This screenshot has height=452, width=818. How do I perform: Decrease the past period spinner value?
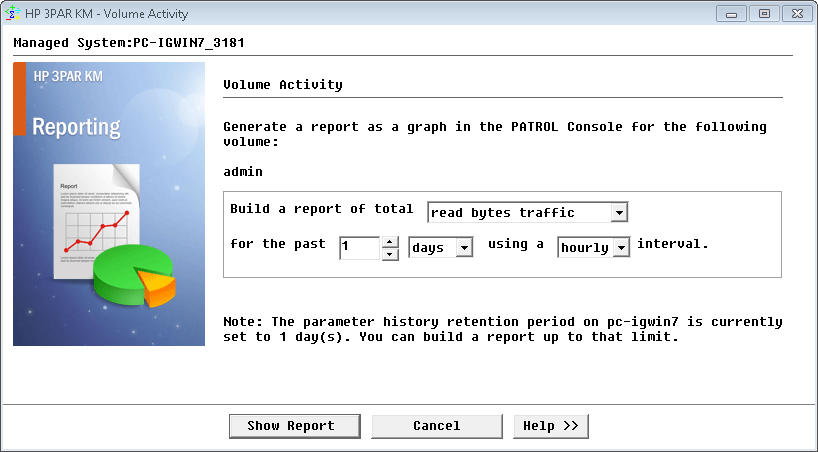(x=390, y=254)
